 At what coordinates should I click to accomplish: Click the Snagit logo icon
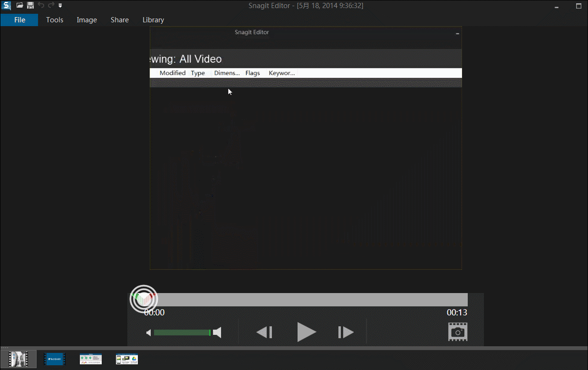point(6,6)
